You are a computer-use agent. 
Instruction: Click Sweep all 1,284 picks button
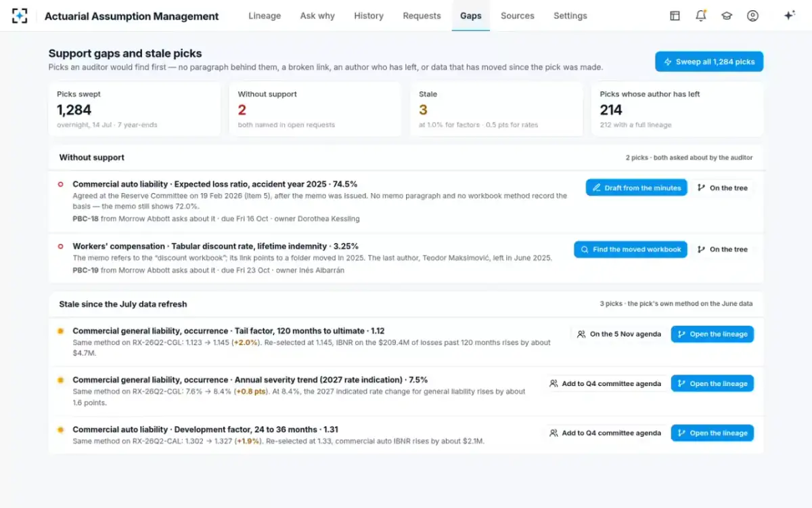[709, 62]
